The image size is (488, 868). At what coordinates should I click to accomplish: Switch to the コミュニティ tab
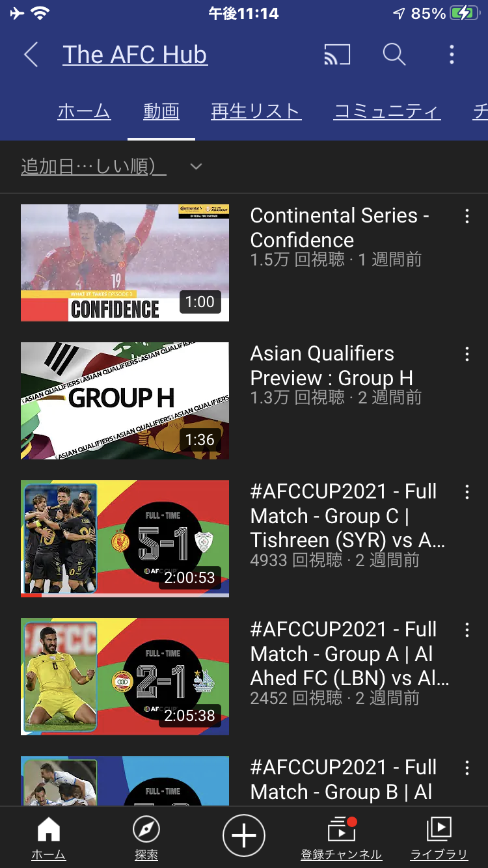click(x=387, y=112)
